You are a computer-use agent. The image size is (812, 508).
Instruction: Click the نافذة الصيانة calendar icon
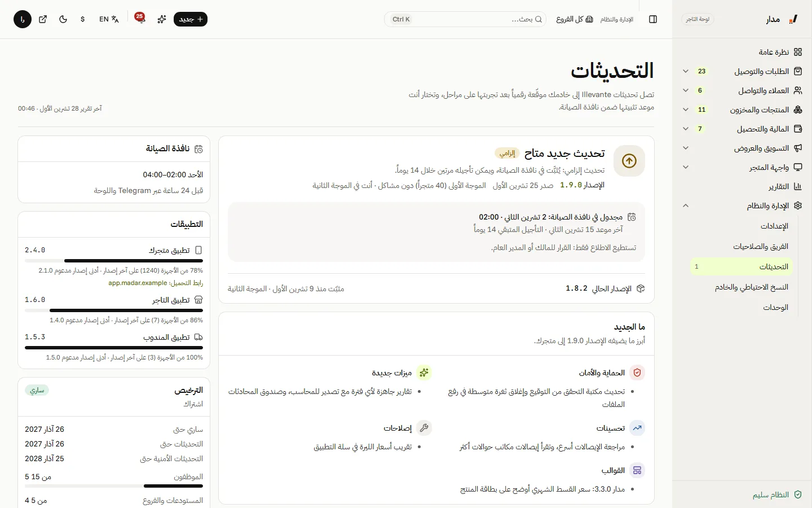click(x=198, y=149)
